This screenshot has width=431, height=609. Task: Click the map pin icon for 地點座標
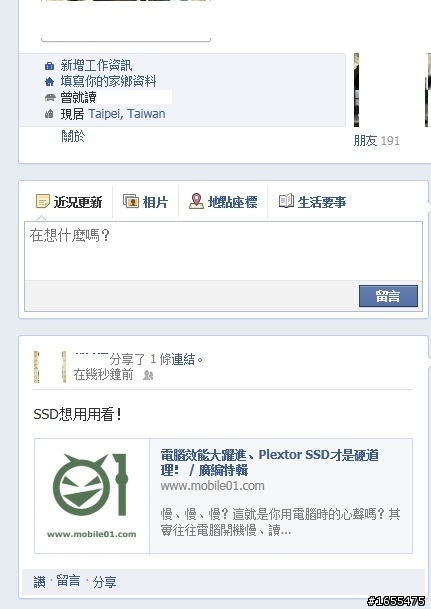coord(196,201)
